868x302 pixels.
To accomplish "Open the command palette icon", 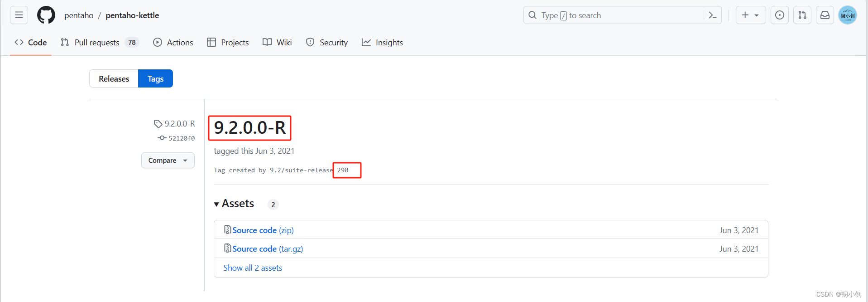I will pyautogui.click(x=712, y=15).
